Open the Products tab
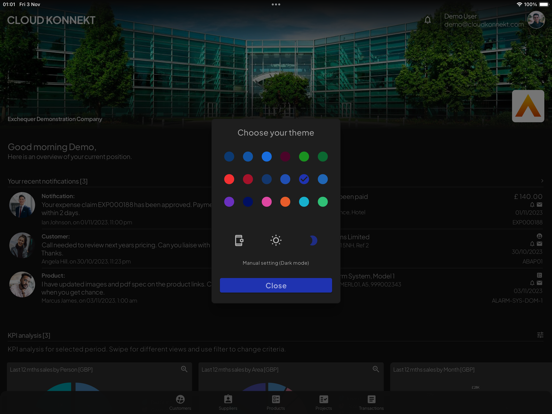 click(x=276, y=402)
